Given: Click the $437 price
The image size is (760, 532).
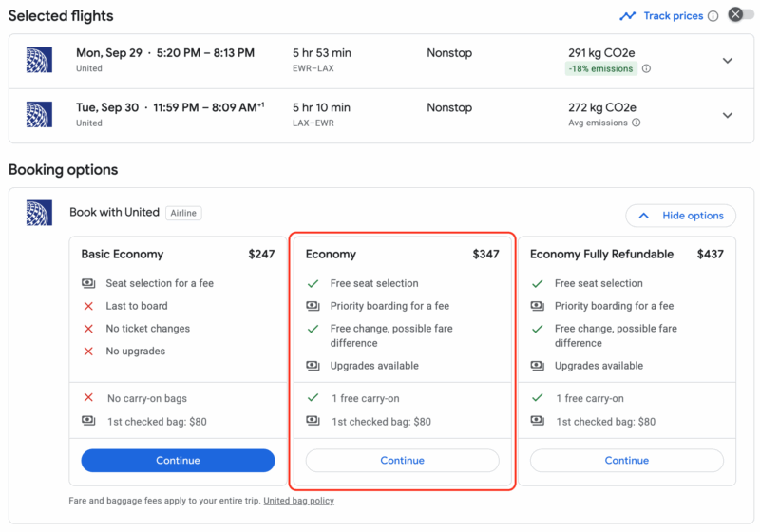Looking at the screenshot, I should [x=710, y=255].
